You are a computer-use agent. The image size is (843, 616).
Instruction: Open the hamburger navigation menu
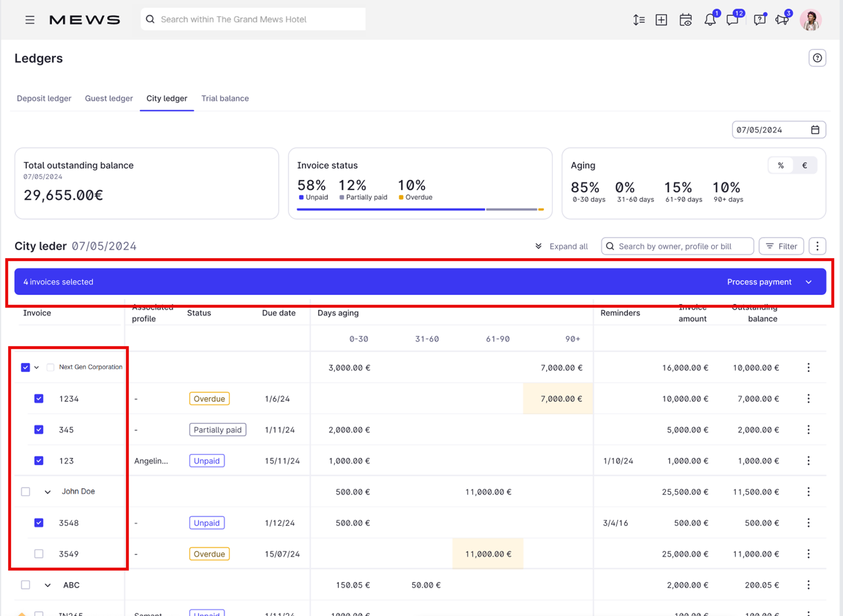pos(30,20)
